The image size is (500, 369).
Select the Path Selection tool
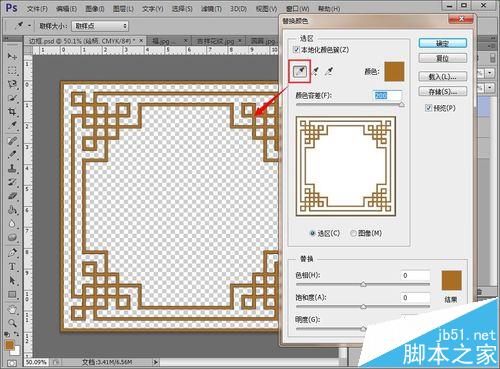click(12, 281)
